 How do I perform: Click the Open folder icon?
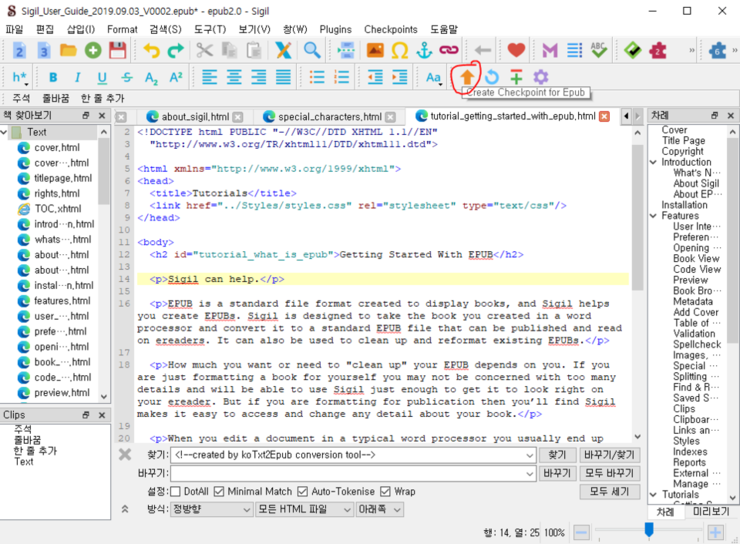tap(68, 50)
